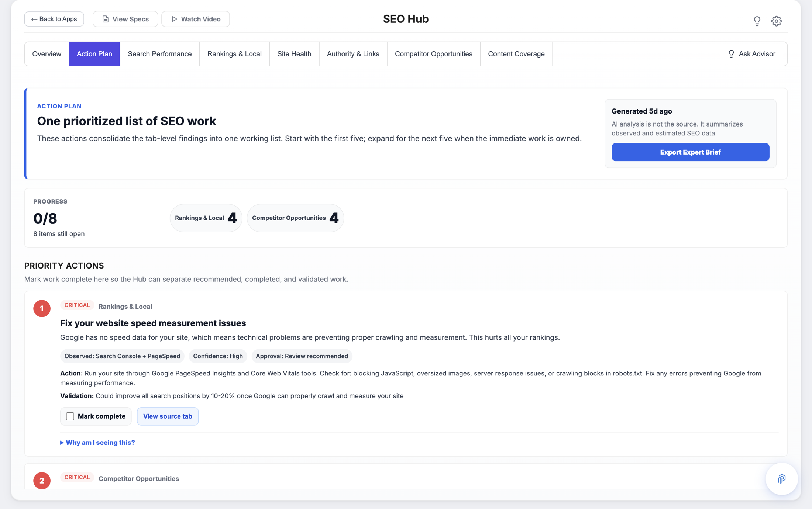
Task: Click the red number 1 priority badge
Action: (42, 308)
